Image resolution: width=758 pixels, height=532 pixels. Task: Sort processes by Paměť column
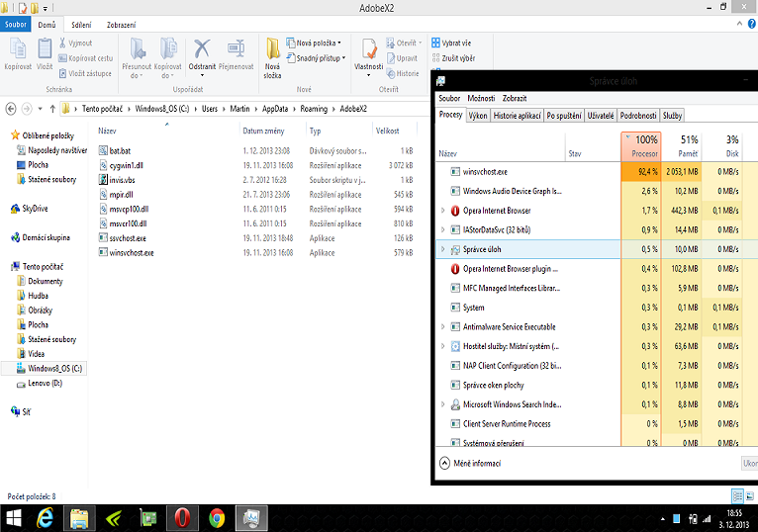682,146
